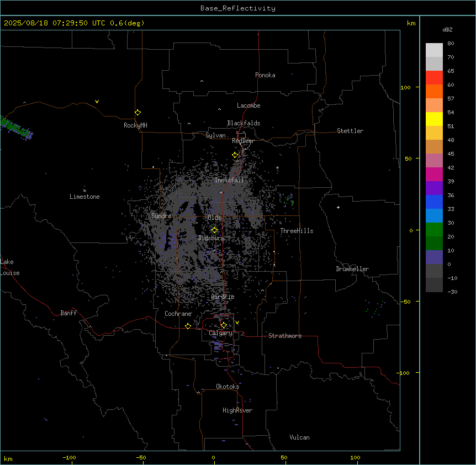
Task: Select the yellow 51-54 dBZ legend swatch
Action: [x=434, y=119]
